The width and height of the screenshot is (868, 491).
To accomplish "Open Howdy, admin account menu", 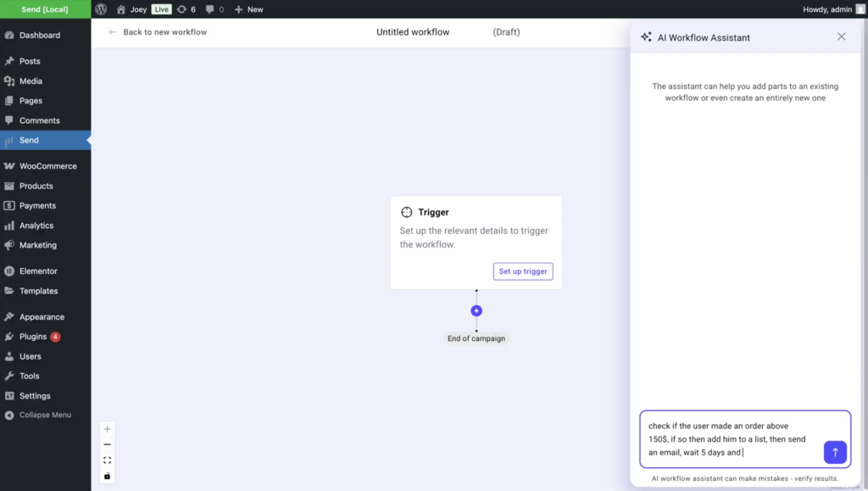I will pyautogui.click(x=827, y=9).
